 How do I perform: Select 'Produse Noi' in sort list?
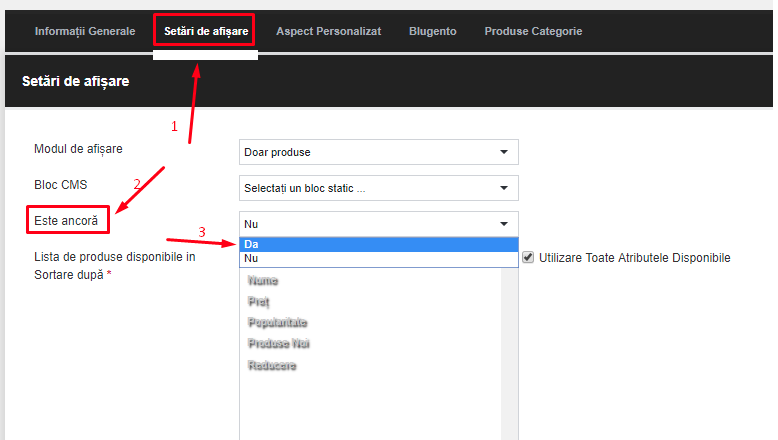[x=279, y=343]
